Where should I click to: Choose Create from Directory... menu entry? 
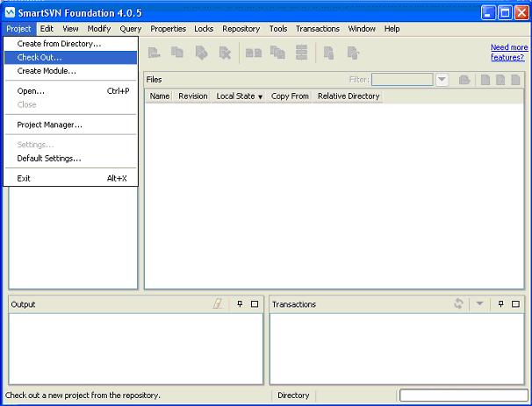[59, 44]
